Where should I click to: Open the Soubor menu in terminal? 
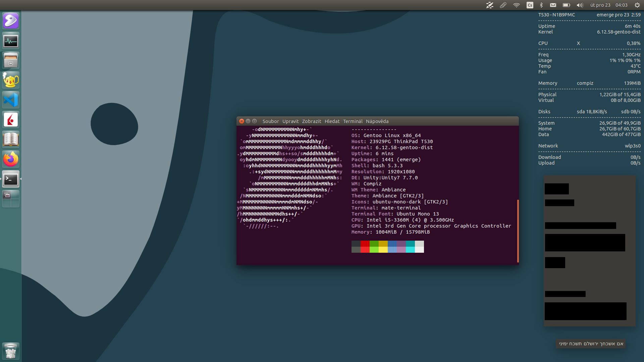pos(270,121)
